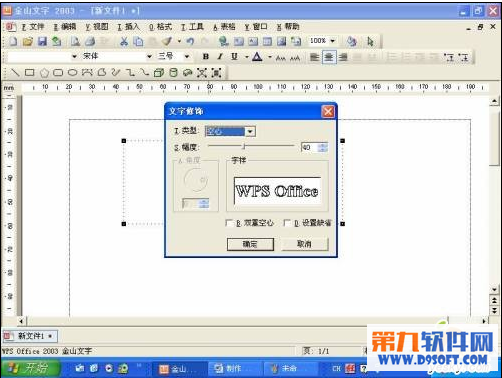Open the 表格 menu
The height and width of the screenshot is (378, 502).
[x=224, y=27]
